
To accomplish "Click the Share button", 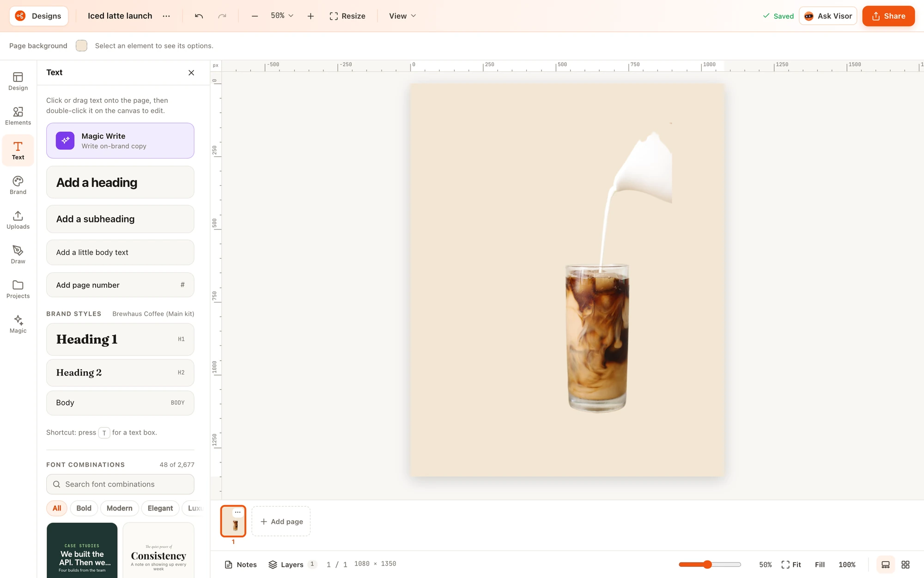I will [x=888, y=16].
